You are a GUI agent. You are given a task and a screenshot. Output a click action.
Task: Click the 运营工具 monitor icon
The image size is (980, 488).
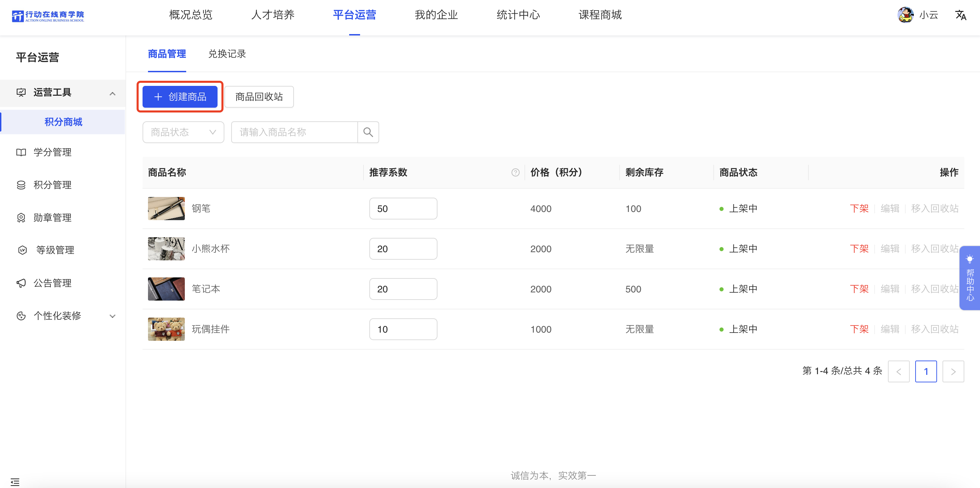click(x=21, y=92)
